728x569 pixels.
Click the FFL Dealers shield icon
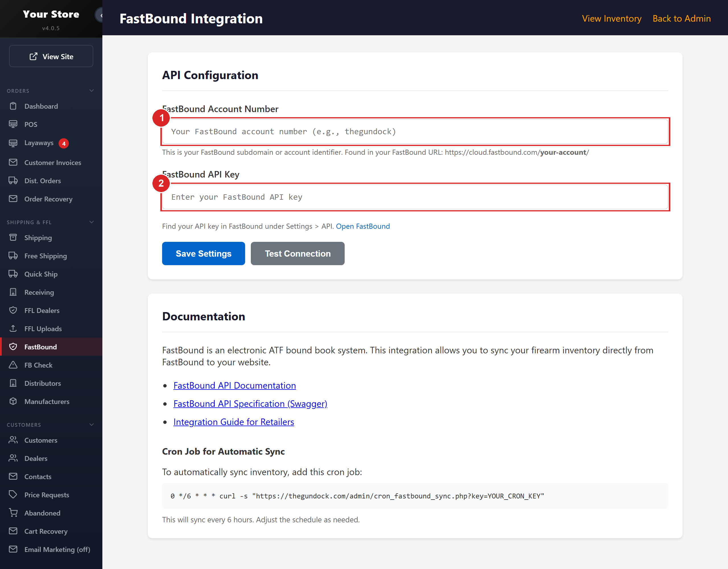(x=13, y=310)
